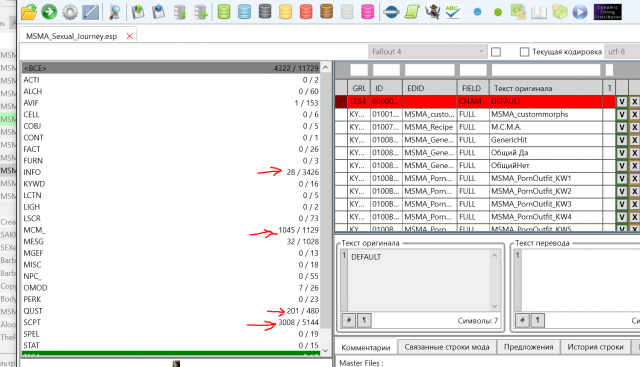Select the M.C.M.A. table row

coord(476,127)
